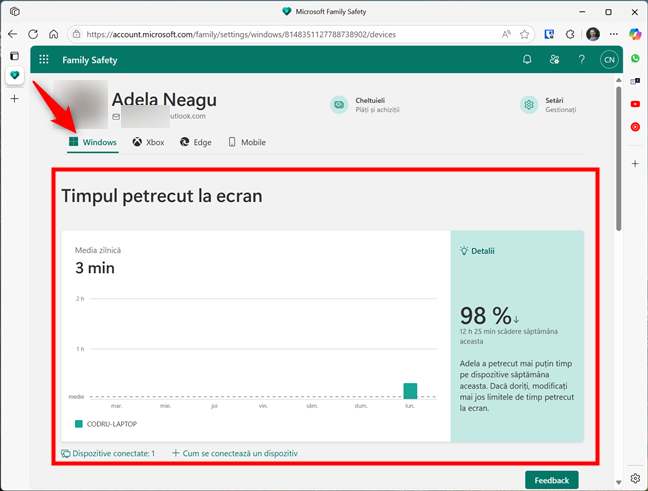The height and width of the screenshot is (491, 648).
Task: Open YouTube in the Edge sidebar
Action: click(x=635, y=104)
